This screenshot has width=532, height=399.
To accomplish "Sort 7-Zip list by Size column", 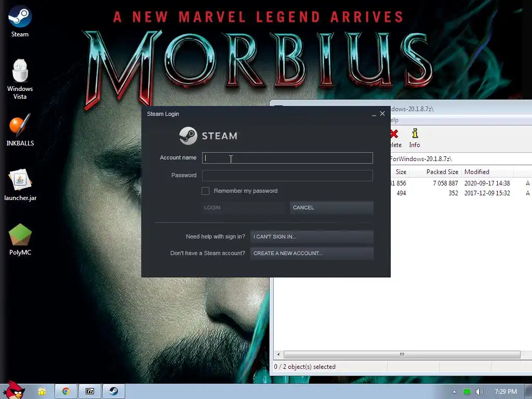I will coord(401,172).
